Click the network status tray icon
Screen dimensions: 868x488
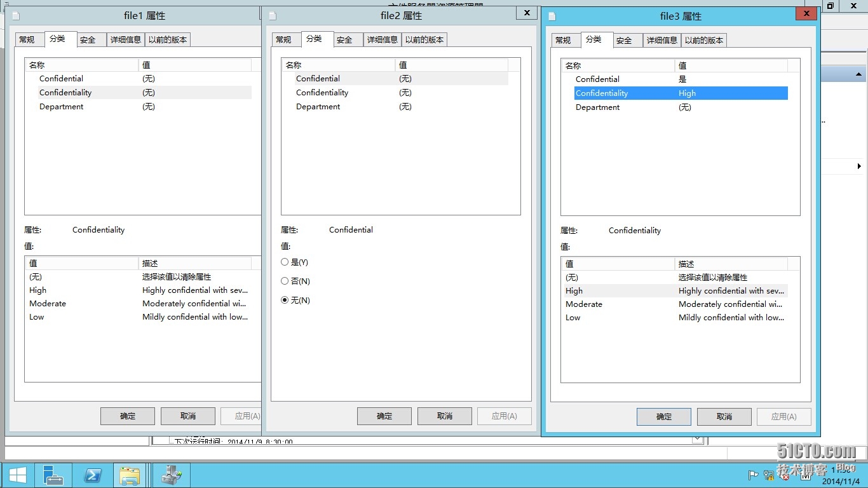tap(769, 474)
